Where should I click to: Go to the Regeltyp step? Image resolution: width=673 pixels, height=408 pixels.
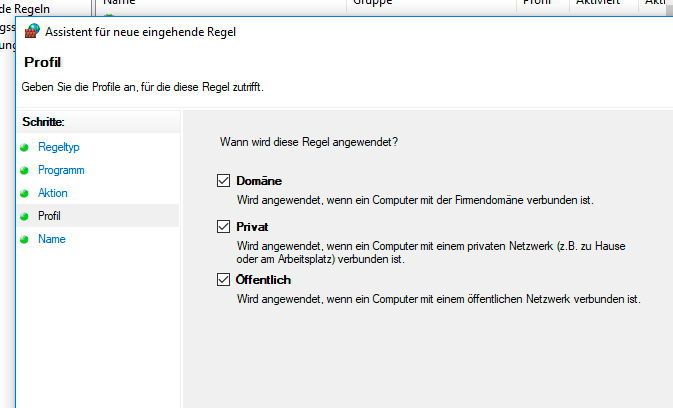coord(59,147)
